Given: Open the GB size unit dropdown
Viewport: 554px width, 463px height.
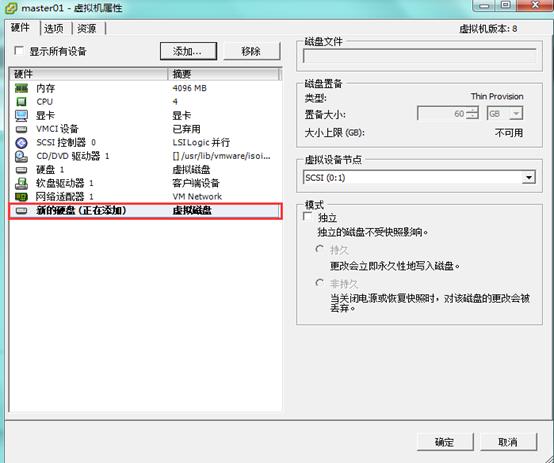Looking at the screenshot, I should tap(516, 114).
